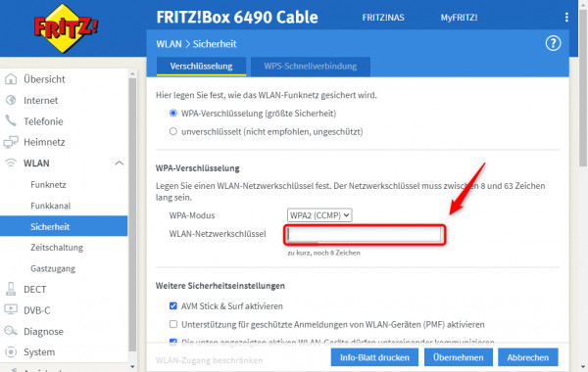
Task: Click the Heimnetz computers icon
Action: click(11, 142)
